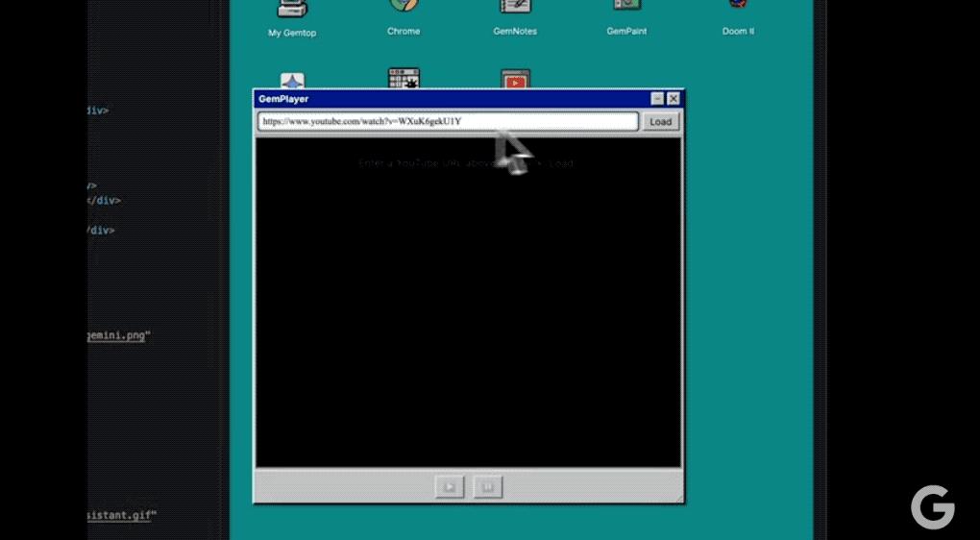
Task: Click the GemPlayer title bar
Action: (468, 99)
